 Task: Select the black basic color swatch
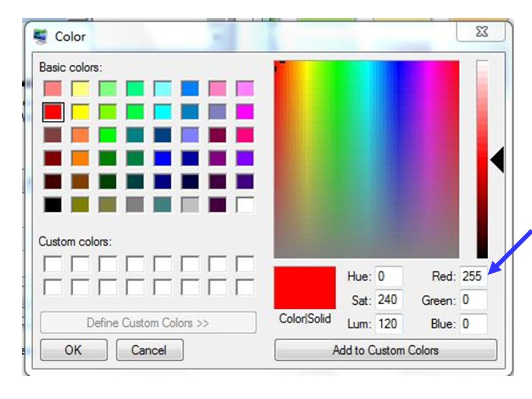click(x=53, y=205)
